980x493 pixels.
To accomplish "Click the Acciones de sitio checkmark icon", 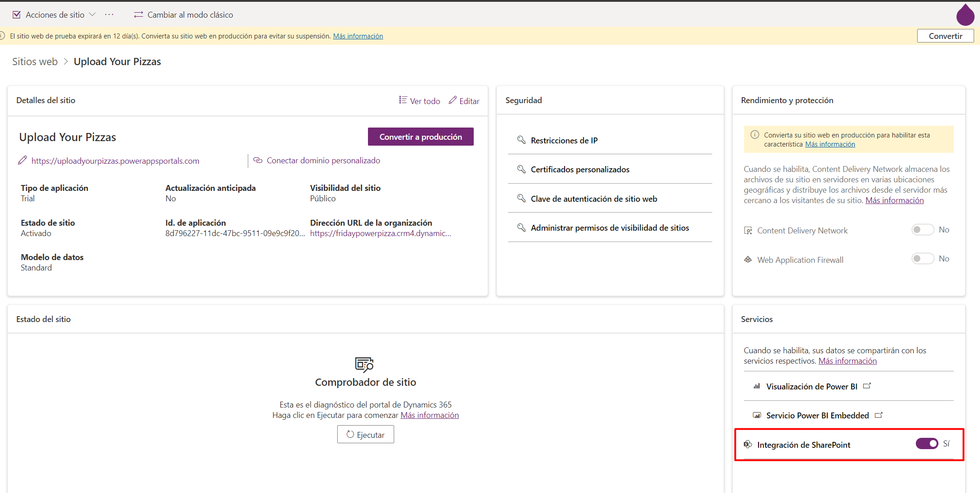I will pyautogui.click(x=17, y=15).
